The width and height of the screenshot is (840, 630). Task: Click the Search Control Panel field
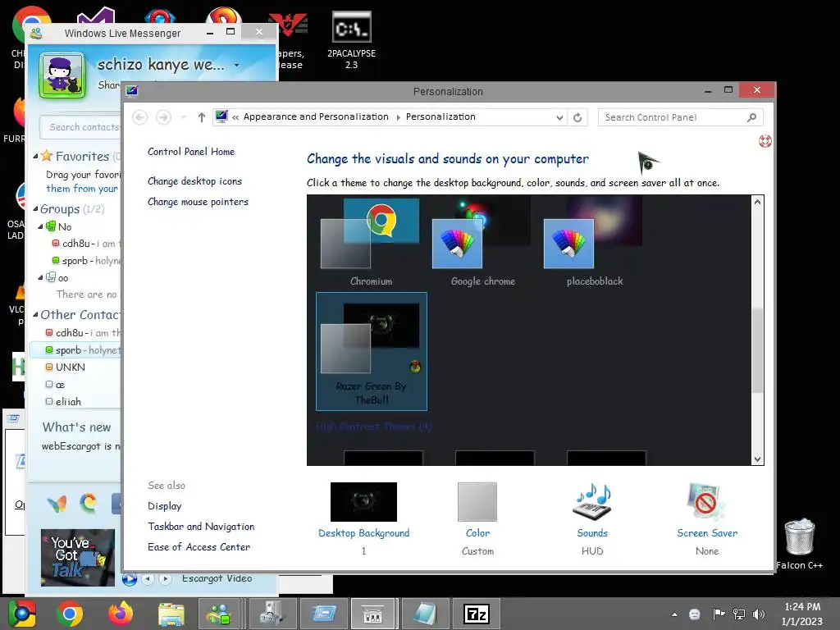[680, 117]
